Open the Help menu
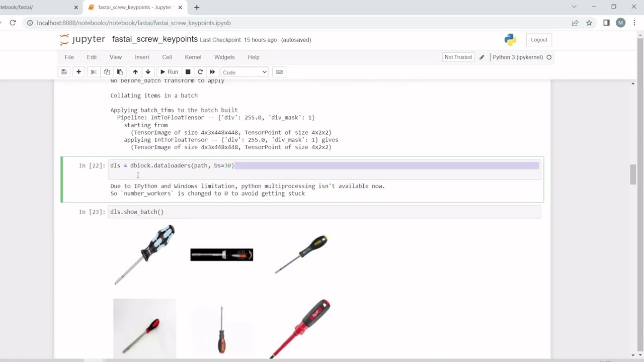644x362 pixels. click(254, 57)
